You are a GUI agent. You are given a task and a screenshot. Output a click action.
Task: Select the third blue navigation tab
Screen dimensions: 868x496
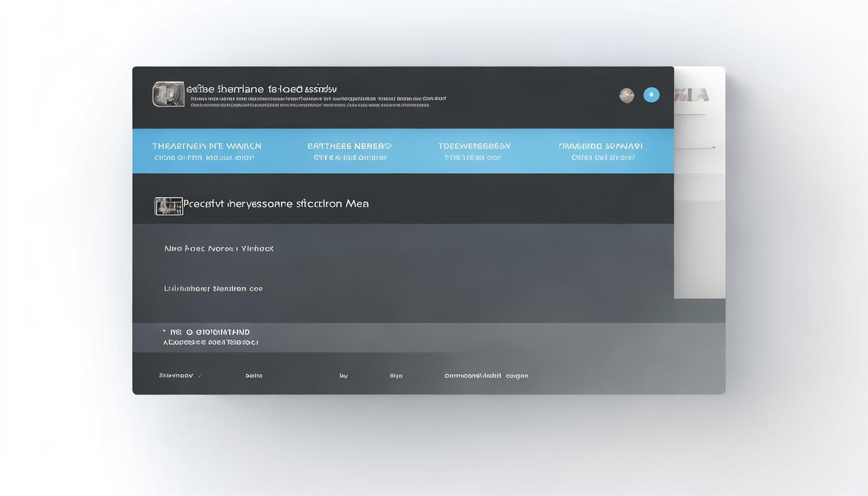(474, 151)
